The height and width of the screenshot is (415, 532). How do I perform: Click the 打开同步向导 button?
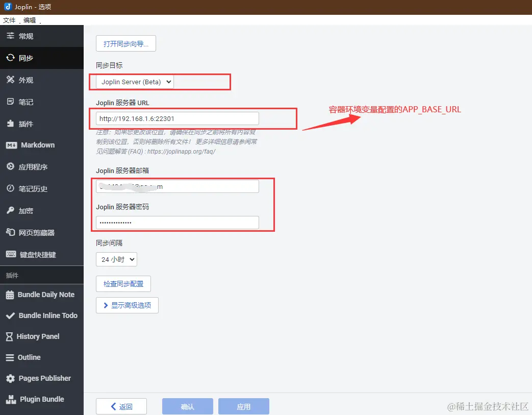126,43
